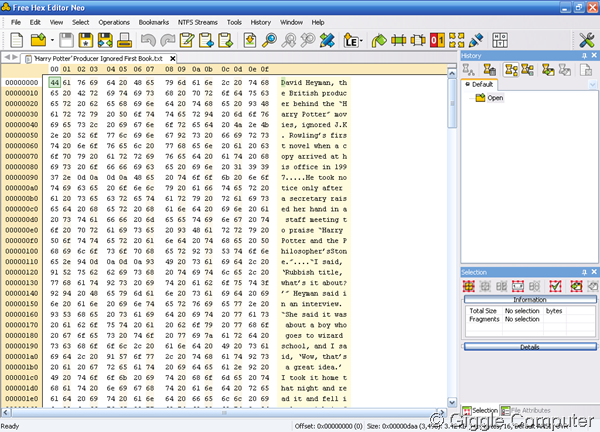
Task: Click the vertical scrollbar down arrow
Action: (452, 402)
